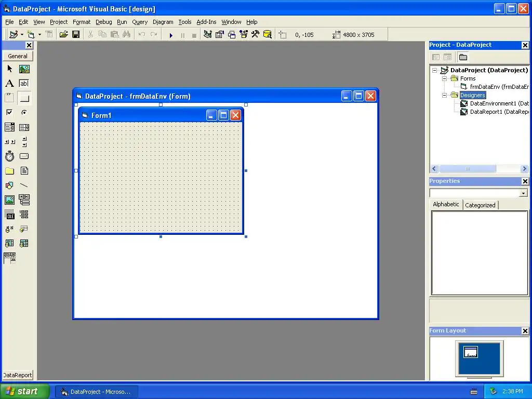Click the form thumbnail in Form Layout

(471, 352)
